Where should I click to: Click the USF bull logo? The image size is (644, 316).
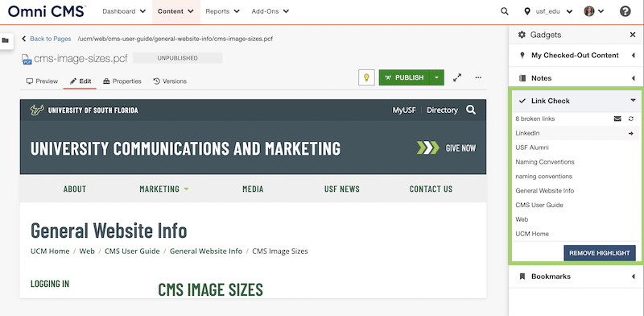click(37, 110)
